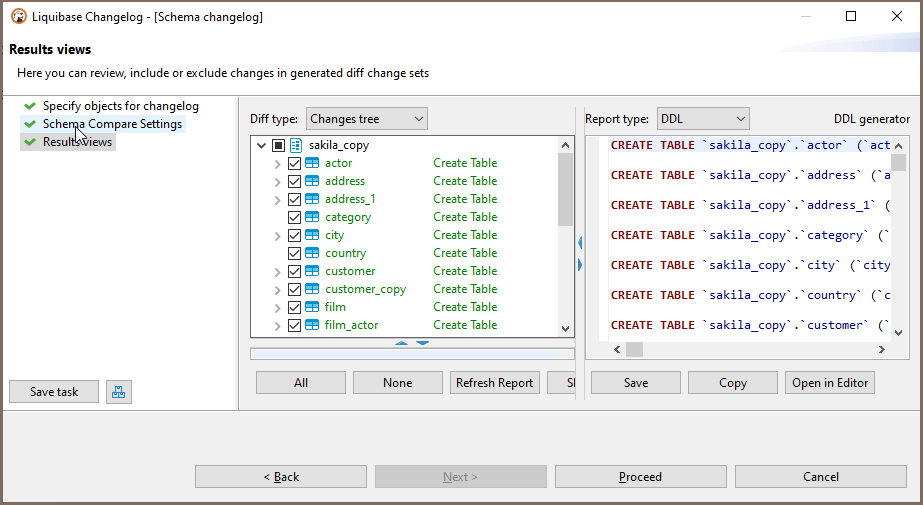
Task: Click the category table icon
Action: 312,217
